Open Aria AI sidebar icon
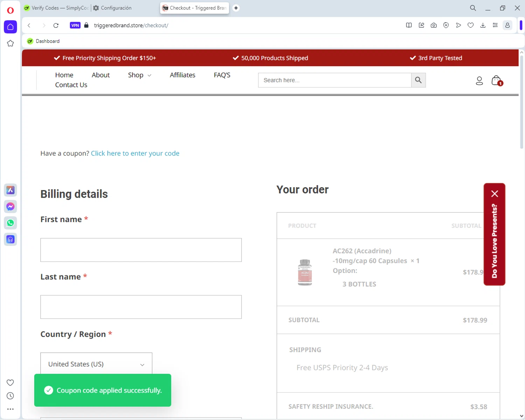The image size is (525, 420). (10, 190)
